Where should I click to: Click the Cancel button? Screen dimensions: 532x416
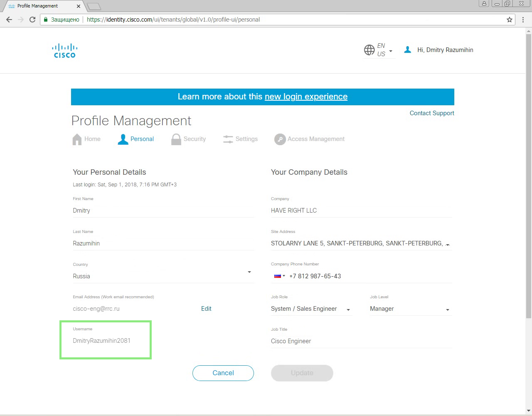[223, 373]
